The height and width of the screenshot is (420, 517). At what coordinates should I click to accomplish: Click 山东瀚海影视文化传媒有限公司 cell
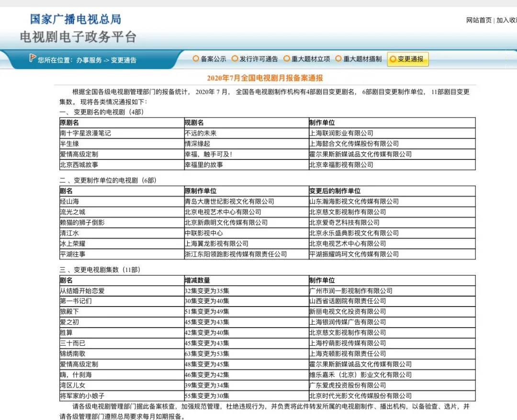pyautogui.click(x=392, y=202)
